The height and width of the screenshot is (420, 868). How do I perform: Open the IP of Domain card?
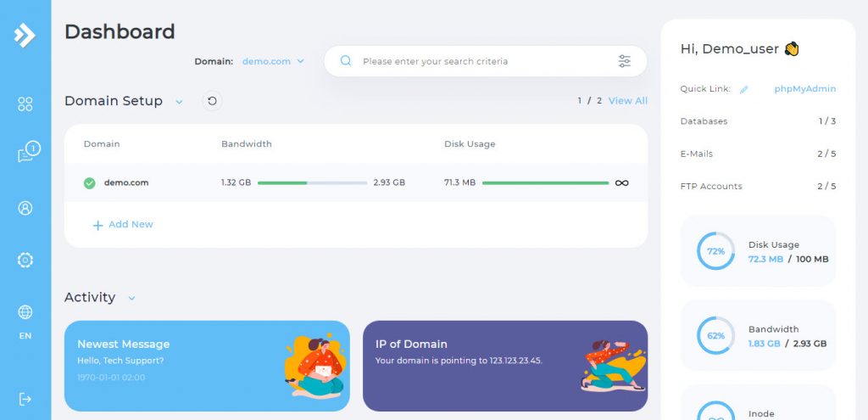click(x=505, y=366)
